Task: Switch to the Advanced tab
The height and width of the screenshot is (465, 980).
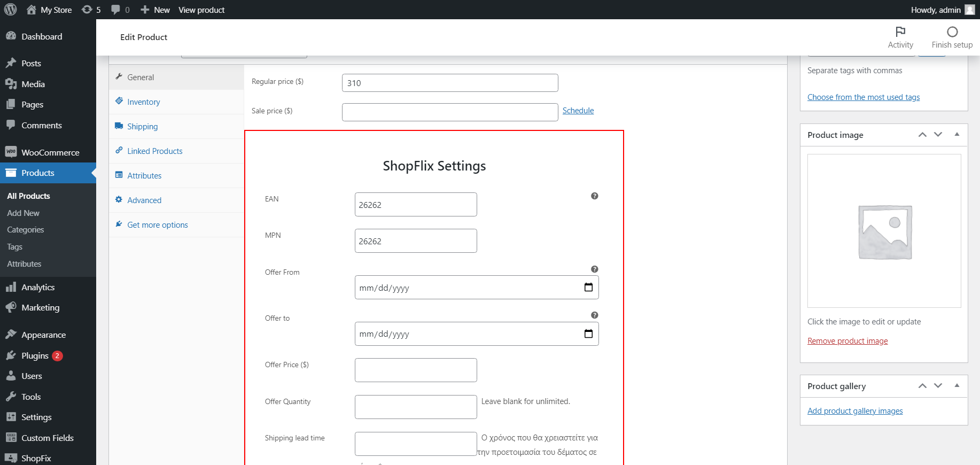Action: (176, 200)
